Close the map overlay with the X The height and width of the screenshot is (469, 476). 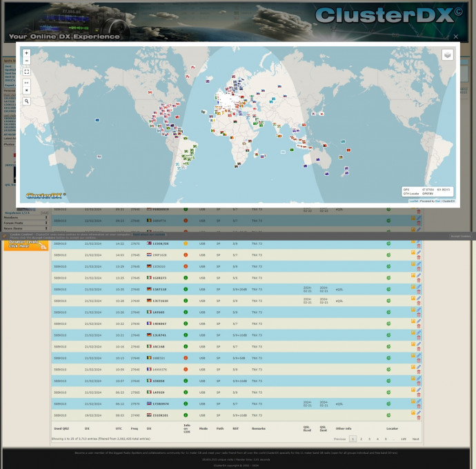click(x=456, y=37)
